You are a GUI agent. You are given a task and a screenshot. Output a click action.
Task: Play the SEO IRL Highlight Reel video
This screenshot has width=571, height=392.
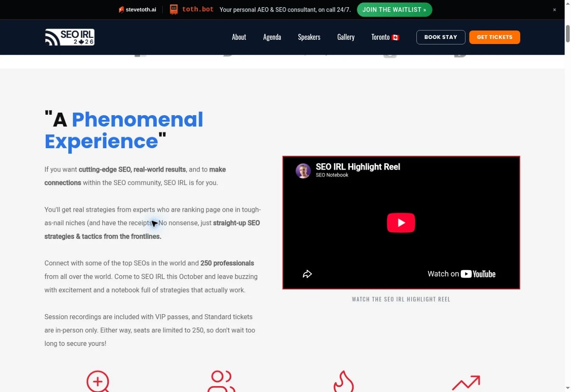401,223
